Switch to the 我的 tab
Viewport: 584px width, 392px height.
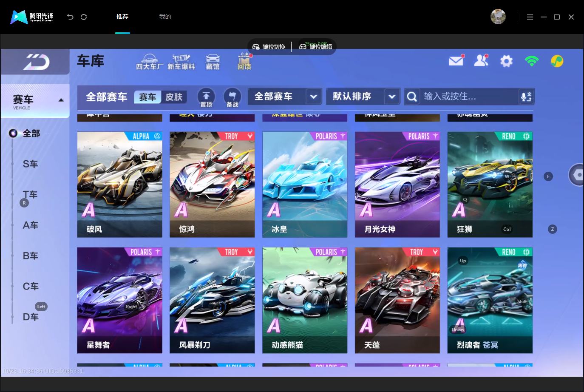point(165,17)
